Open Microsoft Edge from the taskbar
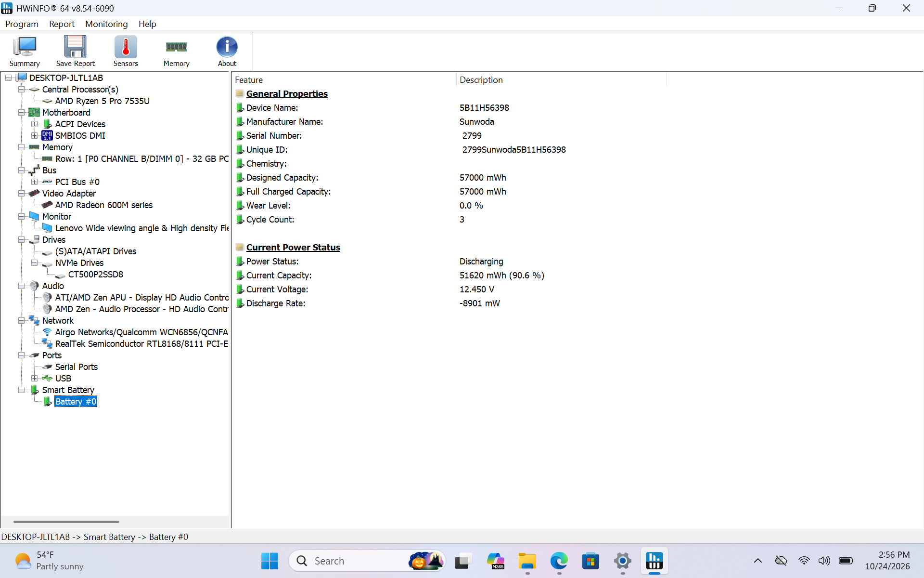 [559, 561]
